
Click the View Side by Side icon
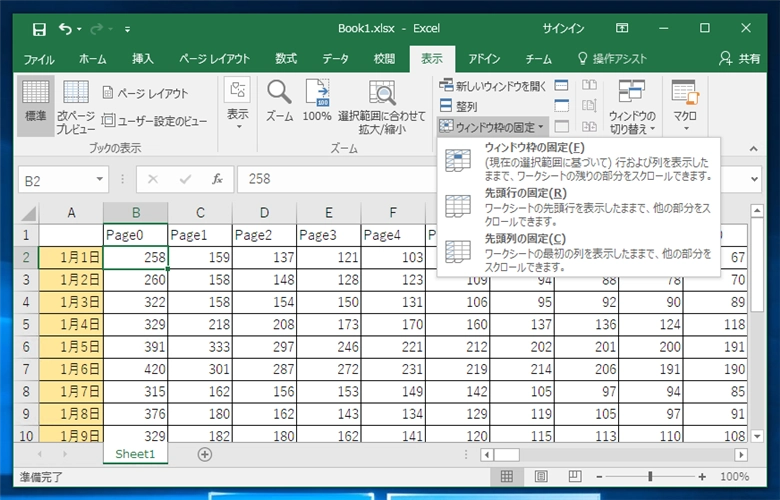click(x=589, y=86)
